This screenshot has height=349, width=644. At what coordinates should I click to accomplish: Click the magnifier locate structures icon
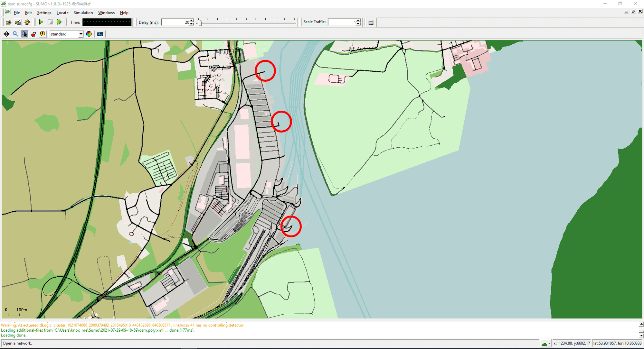[15, 34]
